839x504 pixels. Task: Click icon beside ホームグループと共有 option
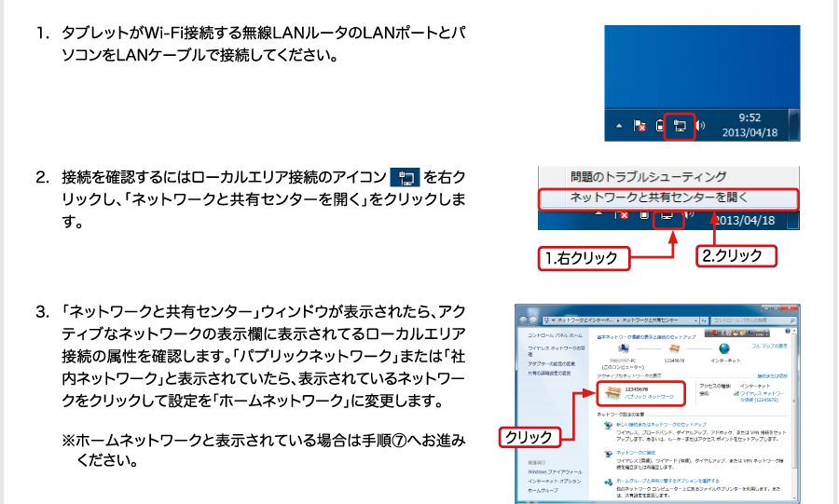click(609, 482)
